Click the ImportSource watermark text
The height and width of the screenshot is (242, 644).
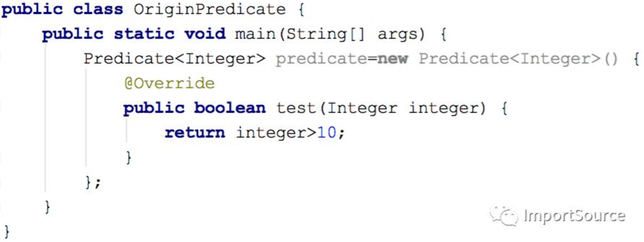pyautogui.click(x=575, y=216)
